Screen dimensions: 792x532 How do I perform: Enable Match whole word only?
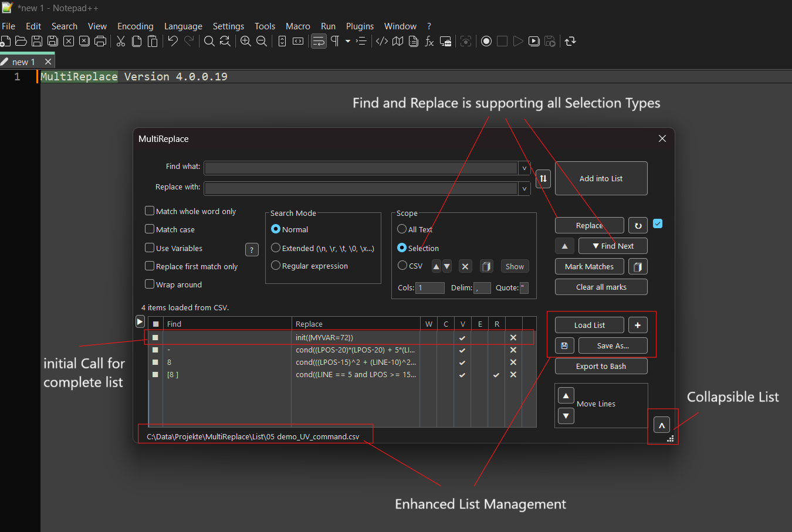pyautogui.click(x=150, y=211)
